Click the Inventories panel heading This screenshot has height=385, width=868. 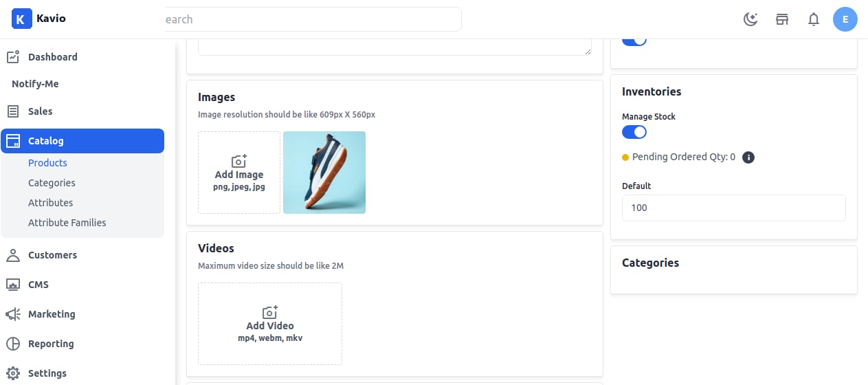(652, 92)
